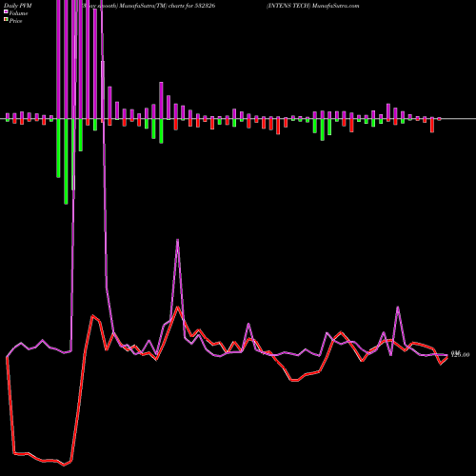476x476 pixels.
Task: Click the (INTENS TECH) MunafaSutra.com title text
Action: click(312, 6)
